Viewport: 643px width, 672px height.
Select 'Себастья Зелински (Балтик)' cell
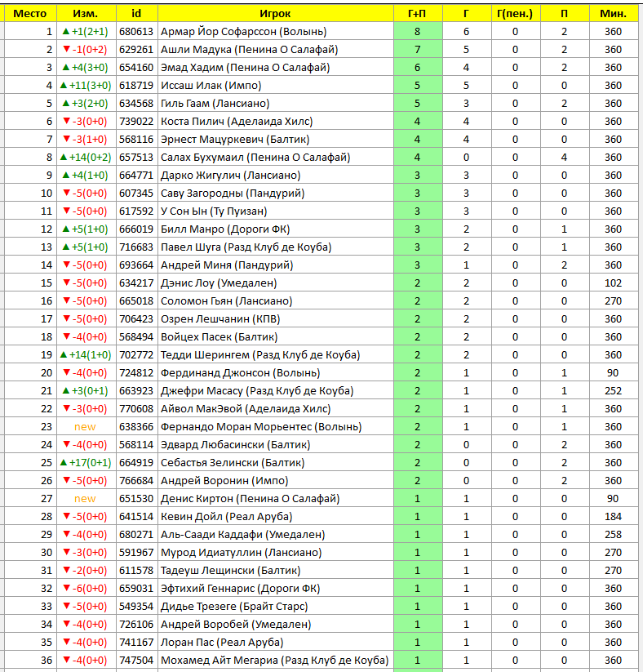[x=276, y=463]
